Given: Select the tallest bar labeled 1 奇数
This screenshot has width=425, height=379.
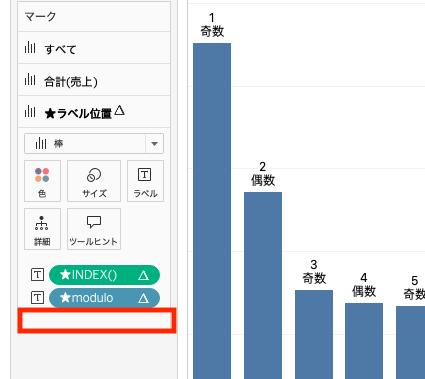Looking at the screenshot, I should 212,211.
